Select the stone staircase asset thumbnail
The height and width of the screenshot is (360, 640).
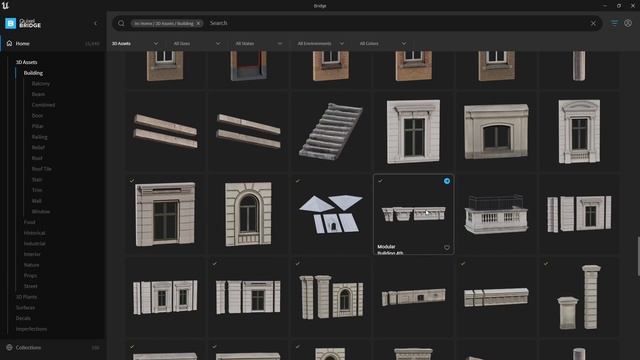331,131
